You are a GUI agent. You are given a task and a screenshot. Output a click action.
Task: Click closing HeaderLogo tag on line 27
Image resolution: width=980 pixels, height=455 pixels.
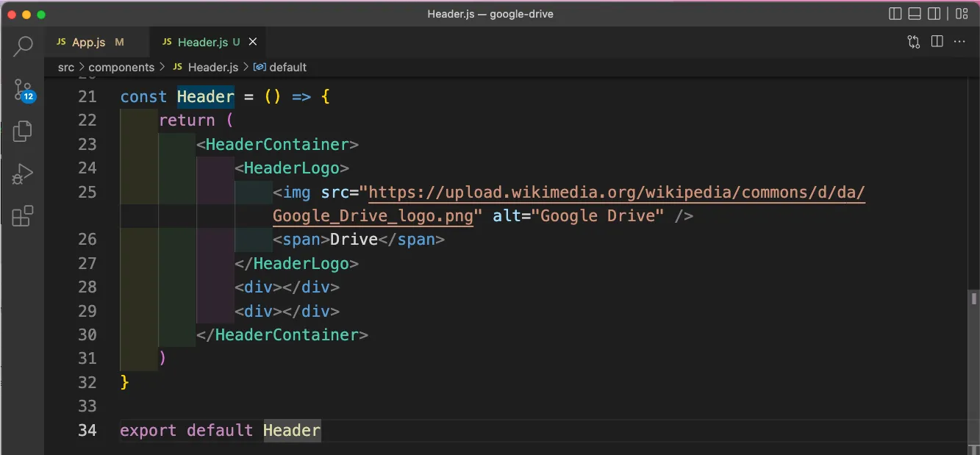[x=296, y=263]
